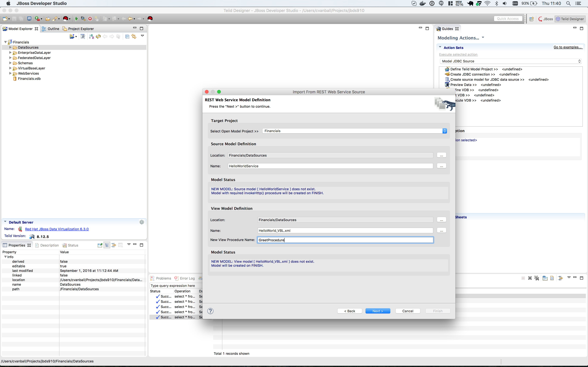This screenshot has width=588, height=367.
Task: Click the Next > button
Action: [x=378, y=311]
